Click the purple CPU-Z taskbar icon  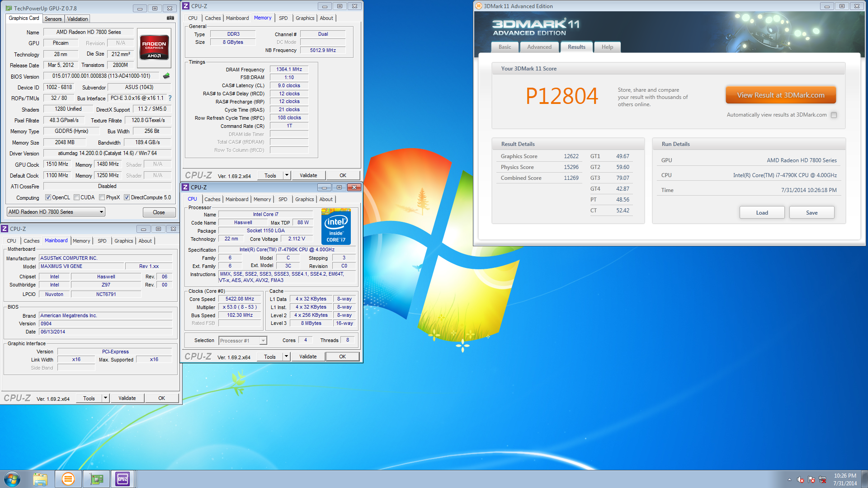click(x=123, y=479)
